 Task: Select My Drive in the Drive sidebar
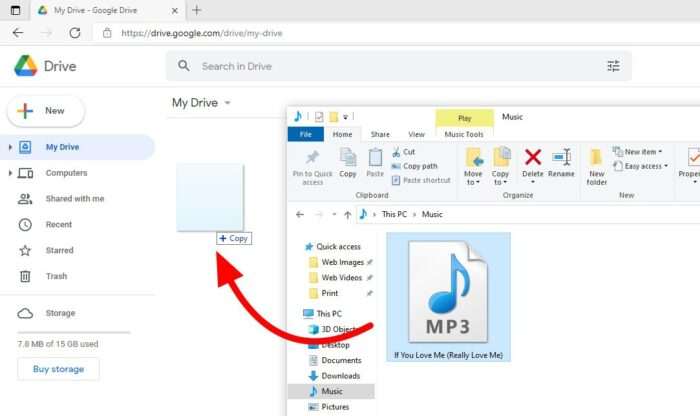click(78, 147)
